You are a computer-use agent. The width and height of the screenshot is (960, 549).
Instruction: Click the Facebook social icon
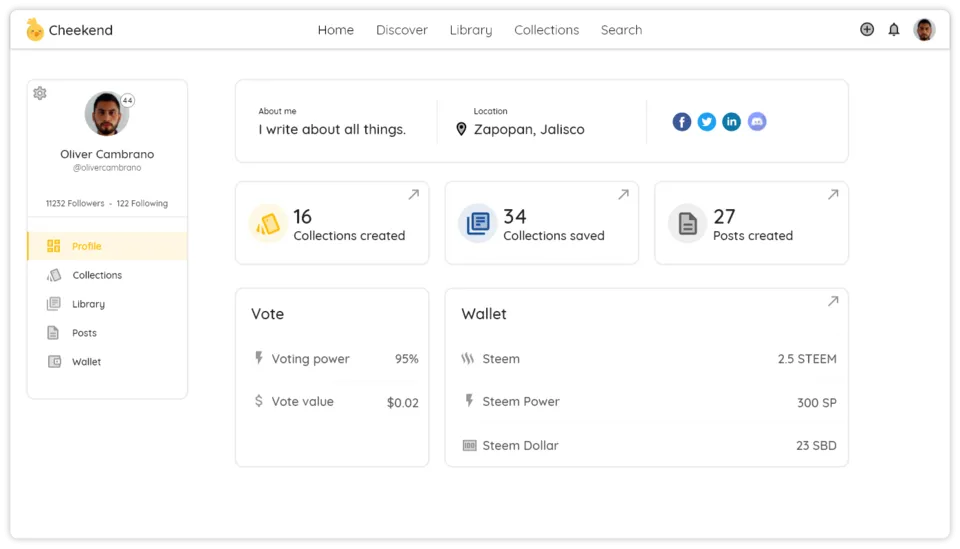tap(681, 122)
